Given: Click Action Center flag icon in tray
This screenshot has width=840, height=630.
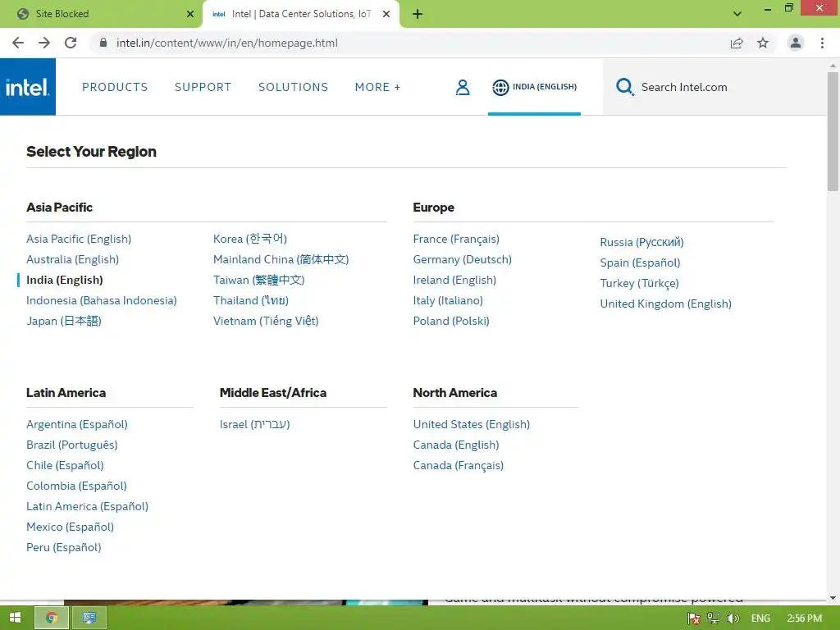Looking at the screenshot, I should (x=694, y=619).
